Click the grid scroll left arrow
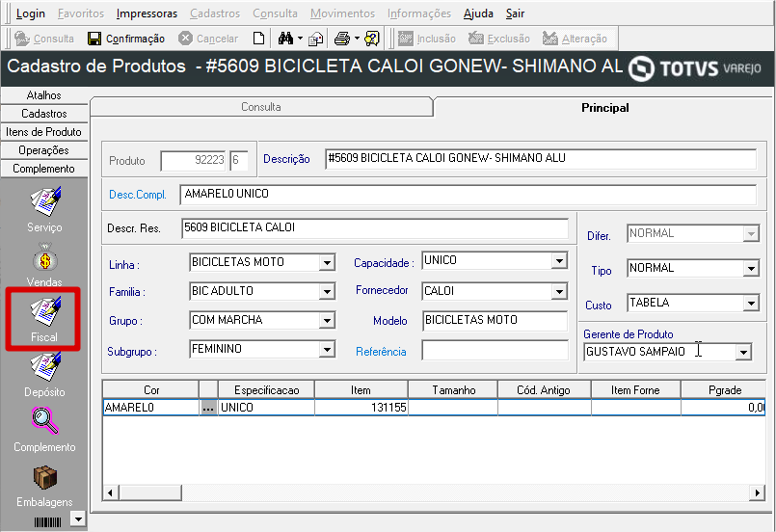 [110, 492]
